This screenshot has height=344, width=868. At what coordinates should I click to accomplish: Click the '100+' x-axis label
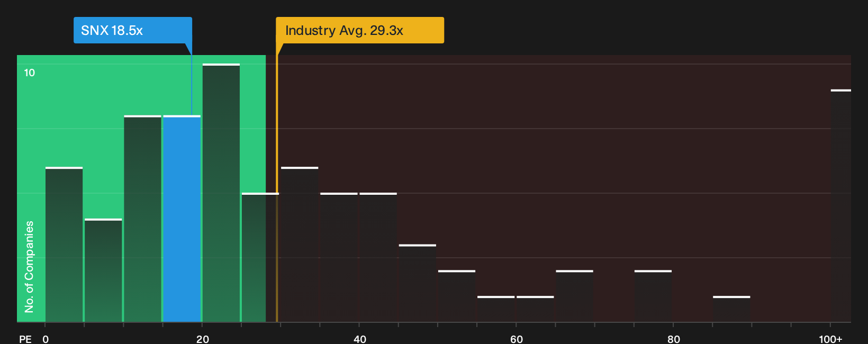tap(830, 339)
